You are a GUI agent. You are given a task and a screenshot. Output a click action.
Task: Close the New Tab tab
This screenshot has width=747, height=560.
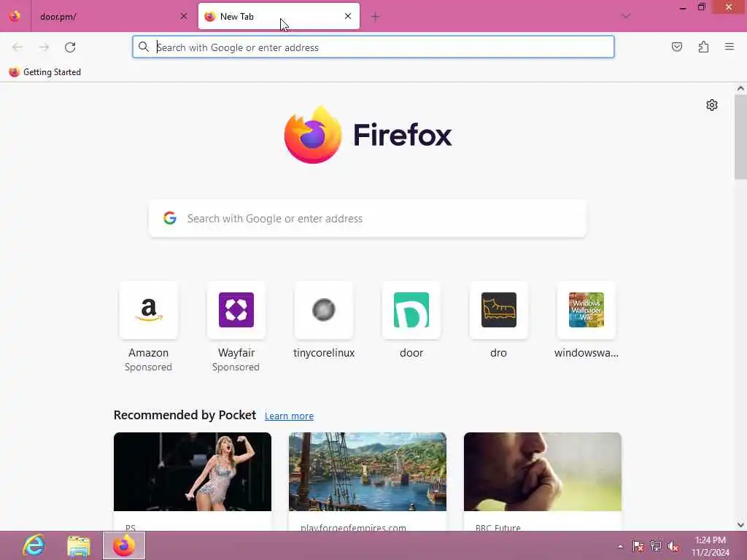pos(348,16)
